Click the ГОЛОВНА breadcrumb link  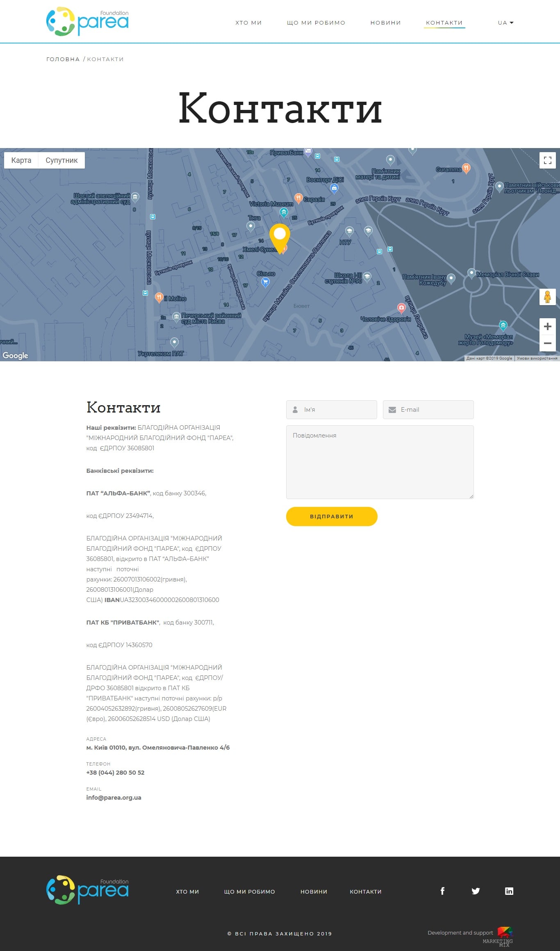[63, 59]
